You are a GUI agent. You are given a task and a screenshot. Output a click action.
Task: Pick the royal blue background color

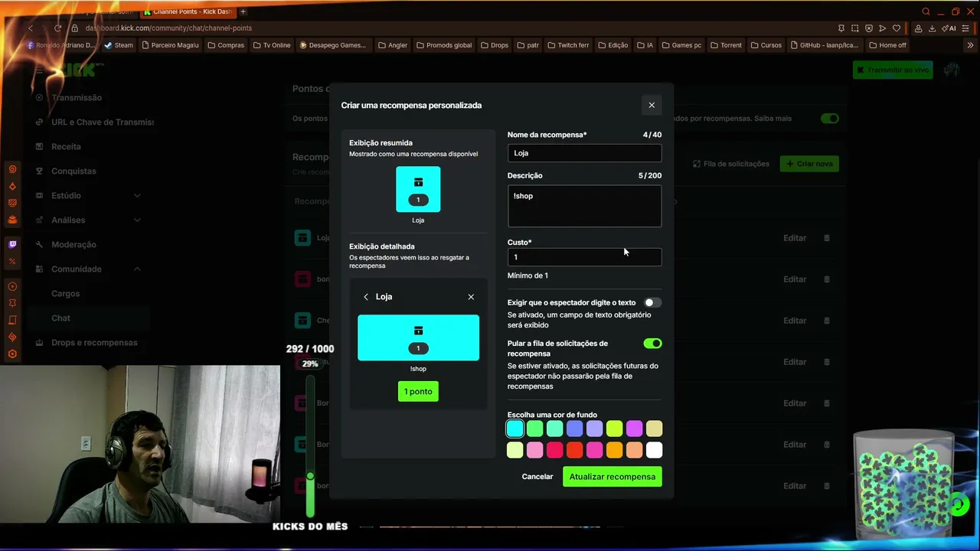pos(575,429)
